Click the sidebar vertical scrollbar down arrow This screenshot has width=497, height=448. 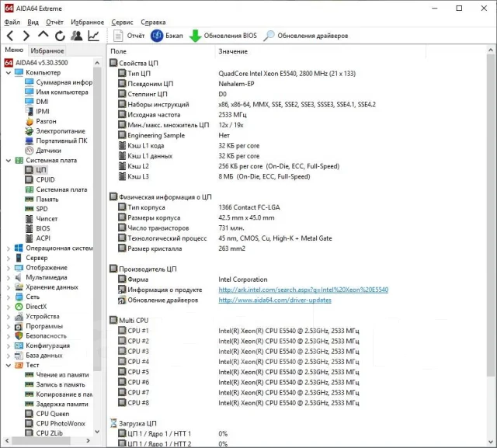[97, 432]
